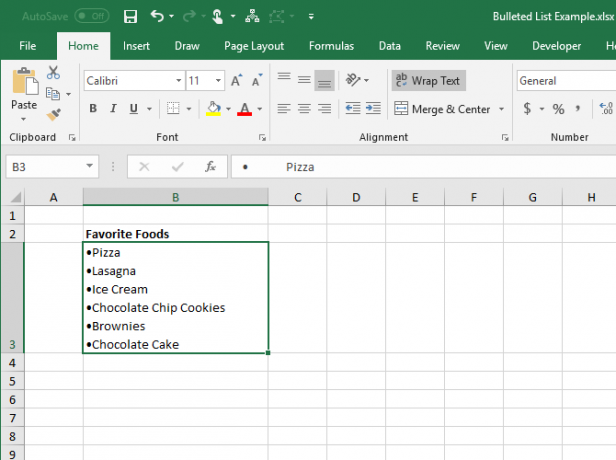Toggle Underline formatting
The height and width of the screenshot is (460, 616).
click(134, 108)
